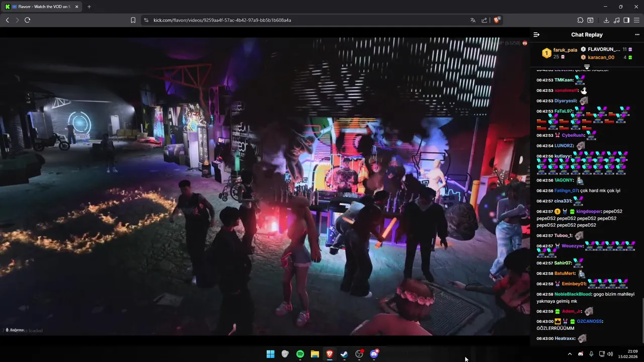Viewport: 644px width, 362px height.
Task: Click username TMKaan in chat
Action: (x=563, y=80)
